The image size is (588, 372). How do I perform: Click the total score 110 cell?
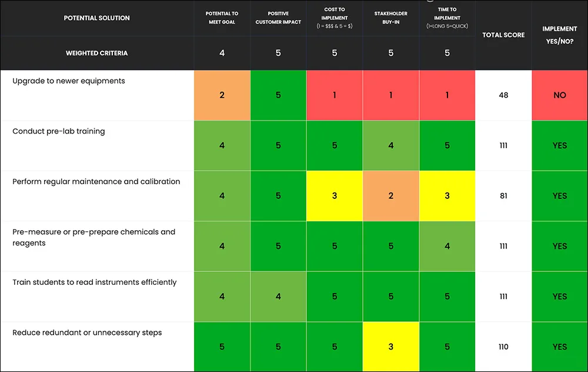click(x=503, y=347)
